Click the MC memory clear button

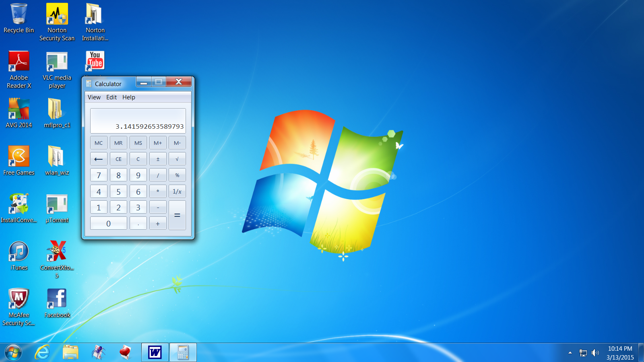coord(99,143)
